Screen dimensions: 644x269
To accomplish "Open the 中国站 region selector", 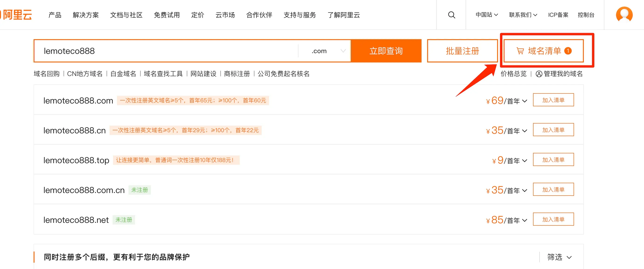I will click(x=487, y=15).
